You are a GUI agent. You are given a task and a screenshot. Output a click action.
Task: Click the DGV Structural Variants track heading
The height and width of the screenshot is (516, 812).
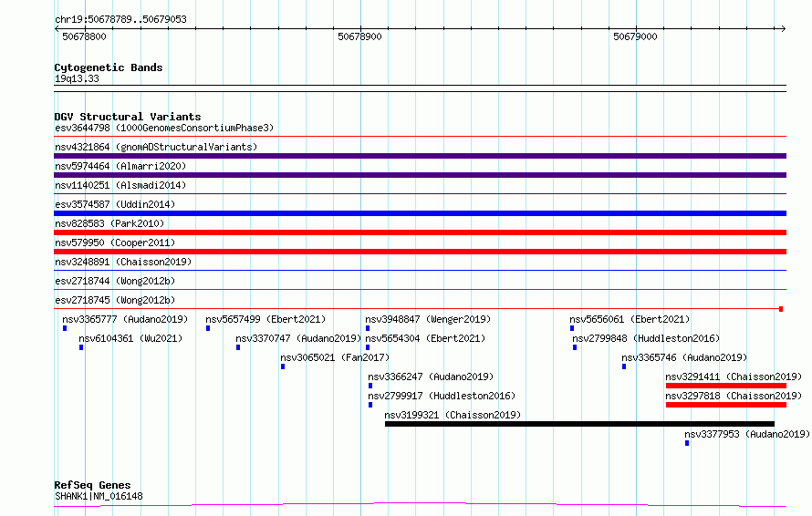[x=128, y=117]
